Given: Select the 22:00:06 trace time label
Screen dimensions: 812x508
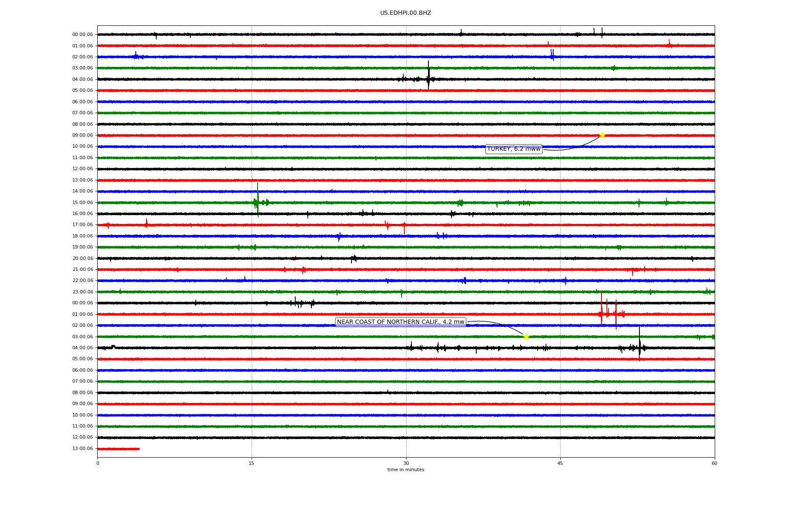Looking at the screenshot, I should coord(82,281).
